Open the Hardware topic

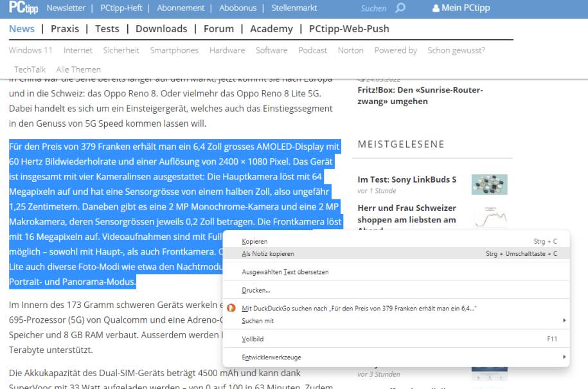pos(227,50)
